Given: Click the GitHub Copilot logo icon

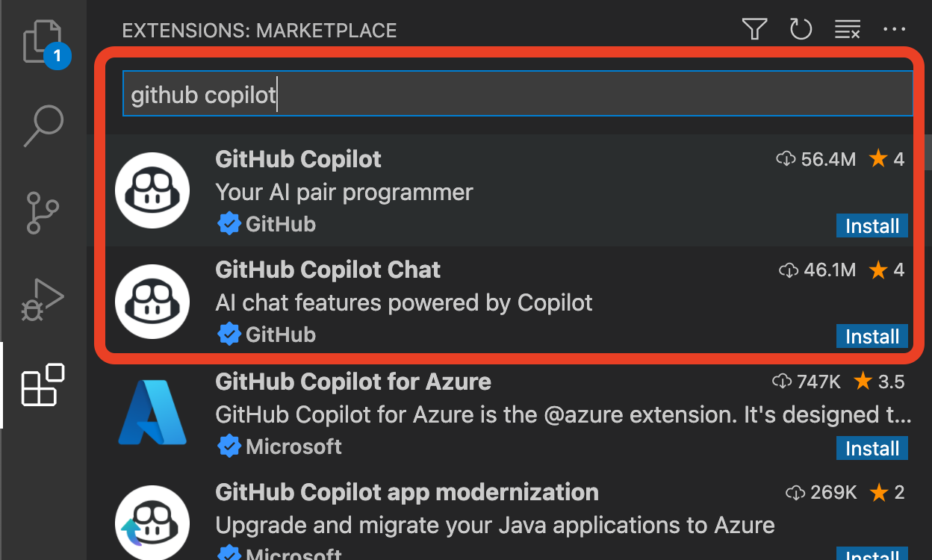Looking at the screenshot, I should click(152, 190).
